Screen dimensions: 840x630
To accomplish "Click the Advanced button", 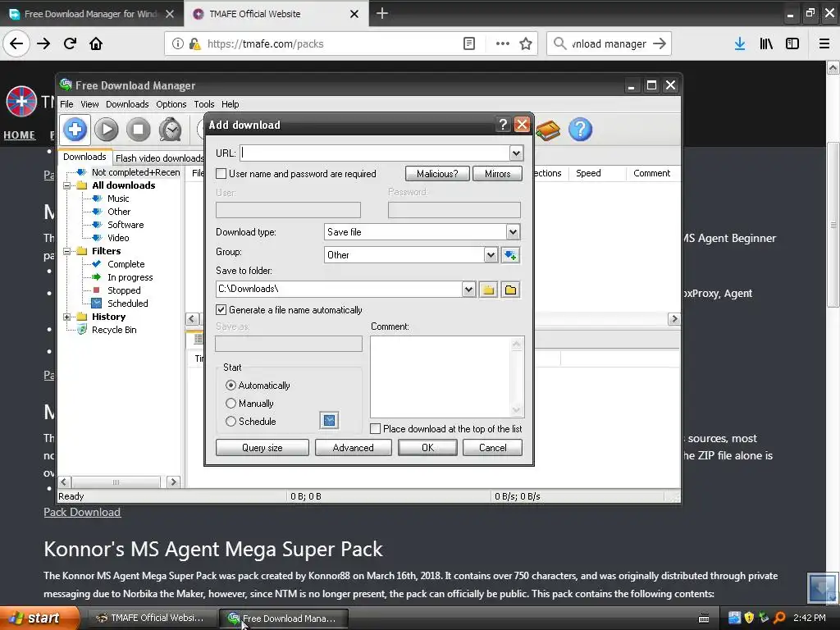I will (353, 447).
